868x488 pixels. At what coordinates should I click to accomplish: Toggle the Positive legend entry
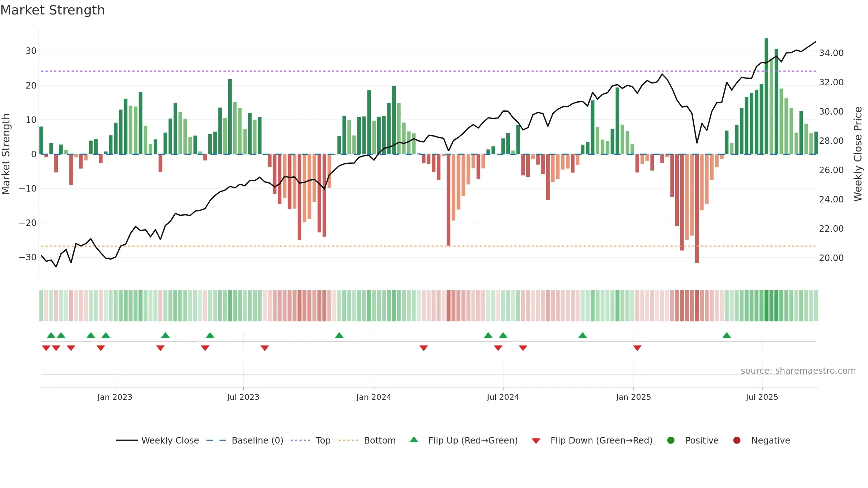pos(693,440)
